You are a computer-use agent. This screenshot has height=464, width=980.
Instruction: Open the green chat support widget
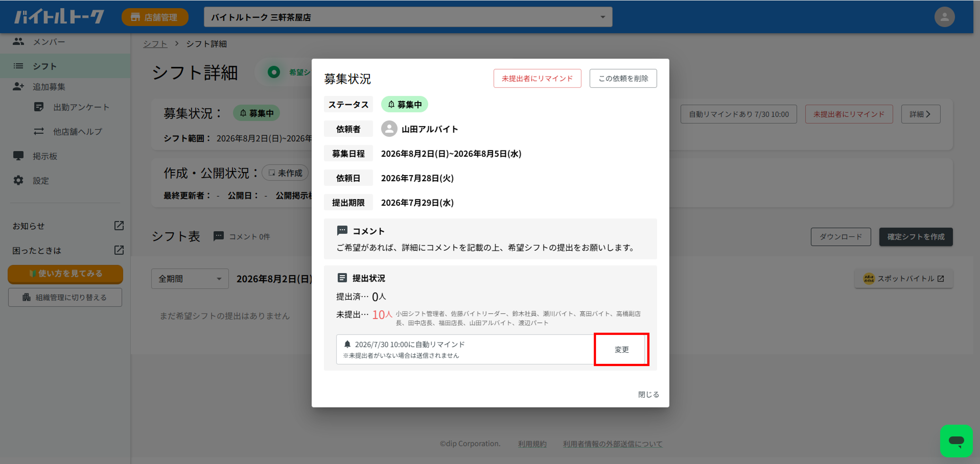coord(956,441)
